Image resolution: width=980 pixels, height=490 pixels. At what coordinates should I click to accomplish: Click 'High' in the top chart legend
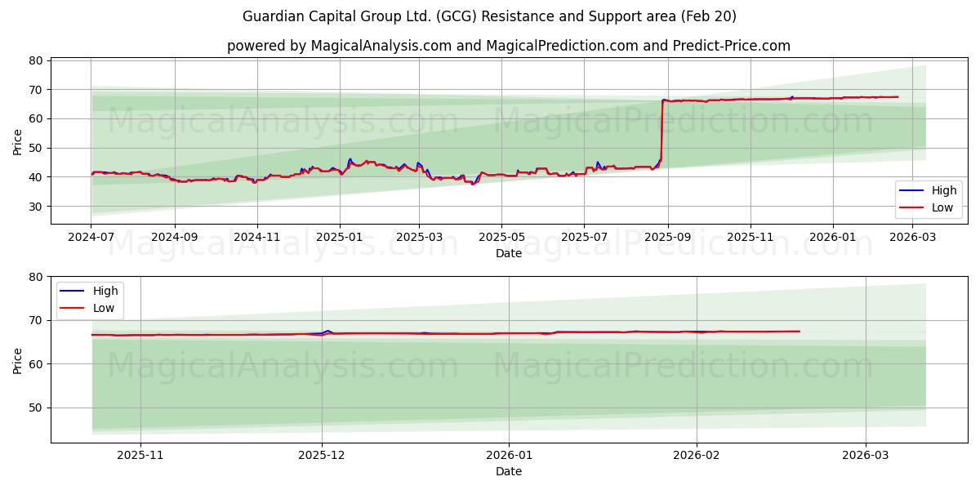(944, 190)
